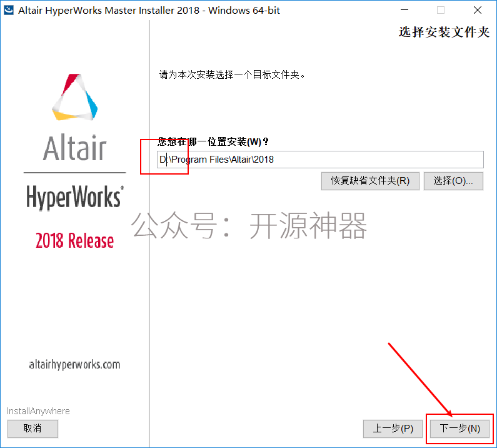The width and height of the screenshot is (497, 448).
Task: Restore default folder with 恢复缺省文件夹(R)
Action: tap(370, 181)
